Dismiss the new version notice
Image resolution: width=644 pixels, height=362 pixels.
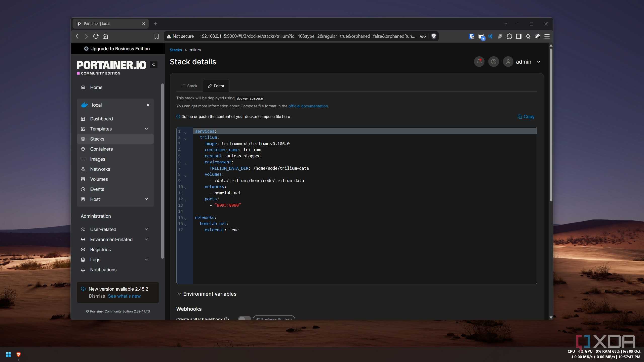pos(97,296)
